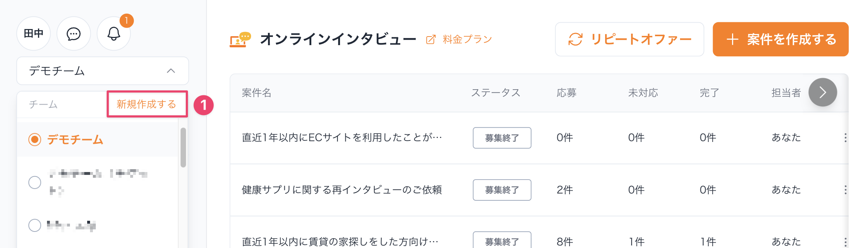Click the リピートオファー button
This screenshot has height=248, width=868.
(x=629, y=39)
